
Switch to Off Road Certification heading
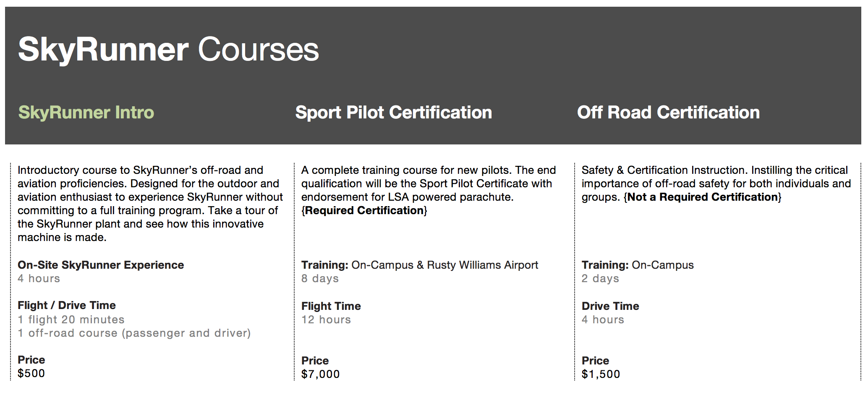(x=668, y=113)
